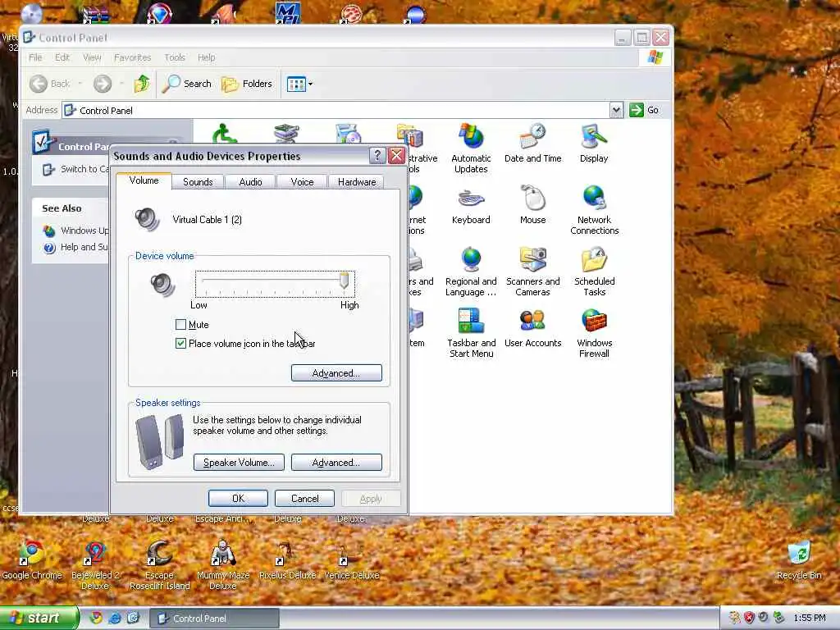
Task: Click Venice Deluxe desktop icon
Action: 351,559
